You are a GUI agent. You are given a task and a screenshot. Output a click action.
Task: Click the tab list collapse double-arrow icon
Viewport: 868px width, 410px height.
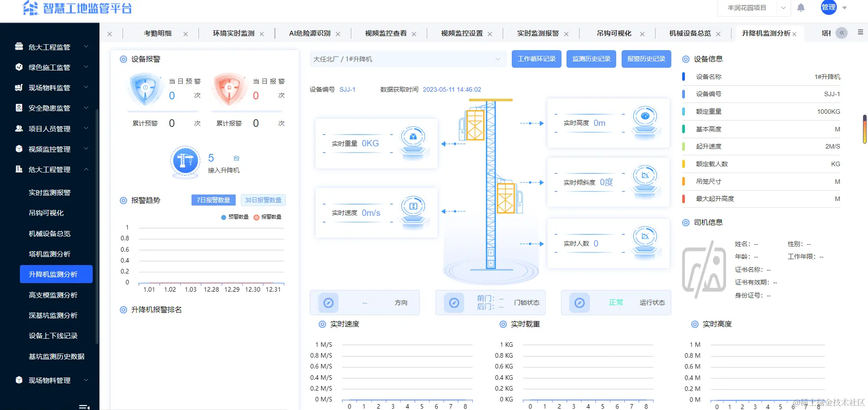[x=842, y=33]
